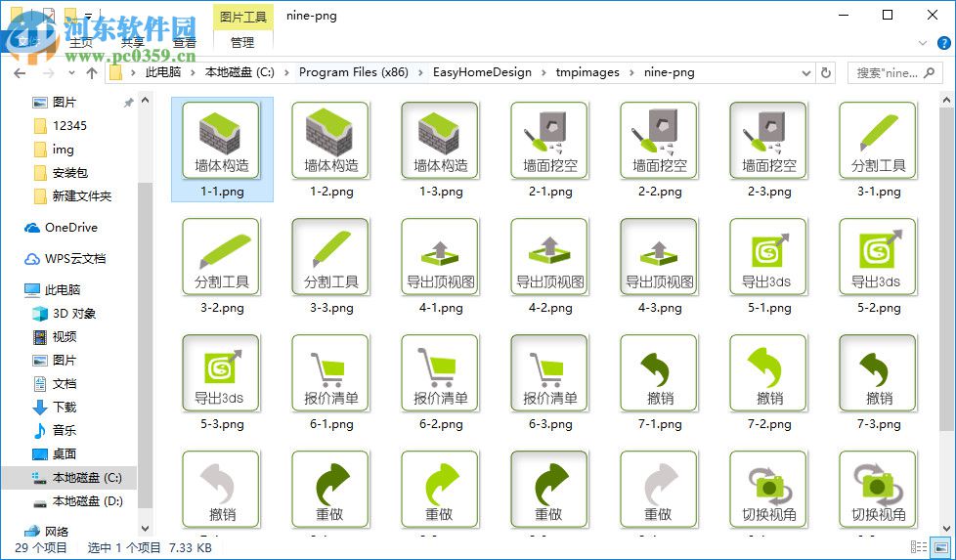
Task: Select the 4-1.png export top view icon
Action: point(441,256)
